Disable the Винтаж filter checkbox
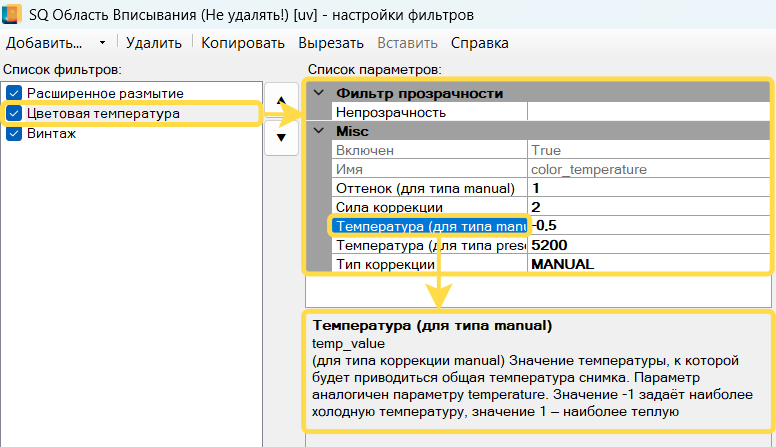 (x=14, y=134)
